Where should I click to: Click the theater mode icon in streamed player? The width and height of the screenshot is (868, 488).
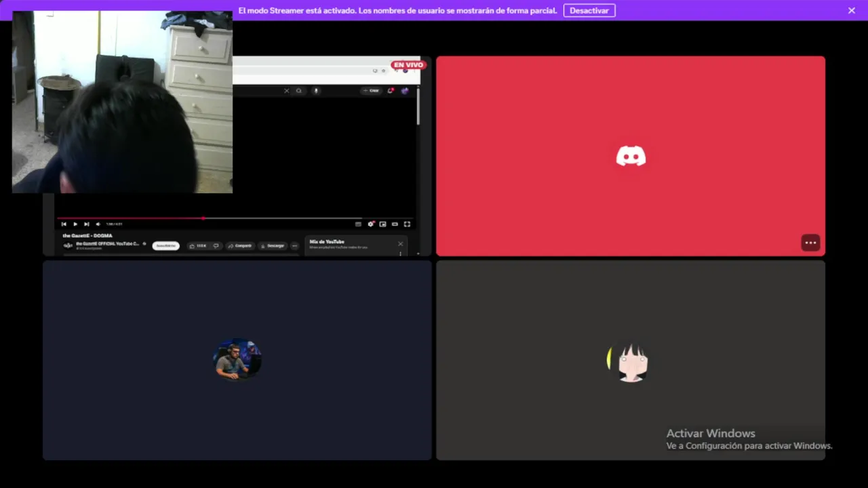(395, 224)
